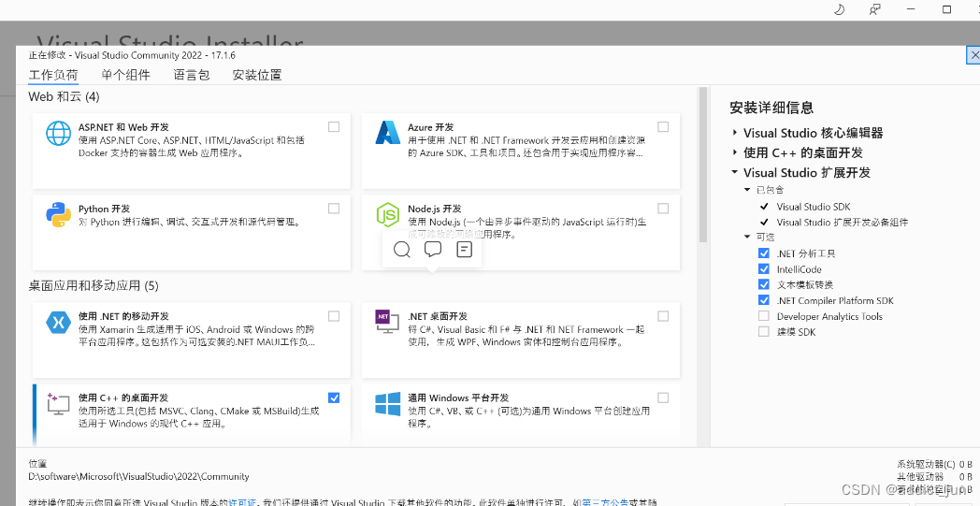Click the feedback icon beside the moon
The image size is (980, 506).
(x=875, y=9)
